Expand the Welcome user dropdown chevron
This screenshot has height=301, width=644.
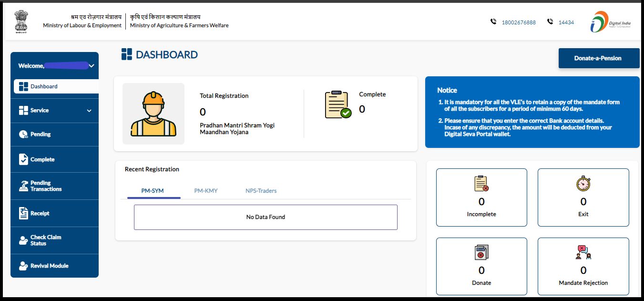[92, 66]
